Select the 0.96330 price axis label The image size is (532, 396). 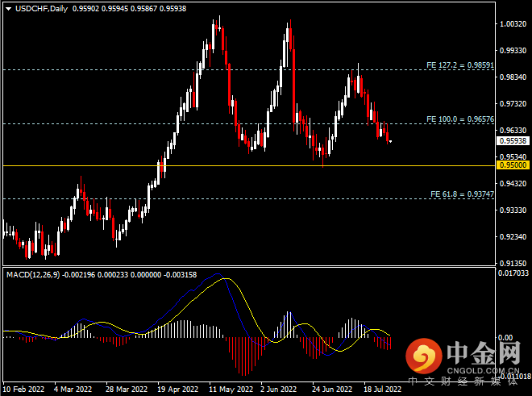tap(513, 130)
